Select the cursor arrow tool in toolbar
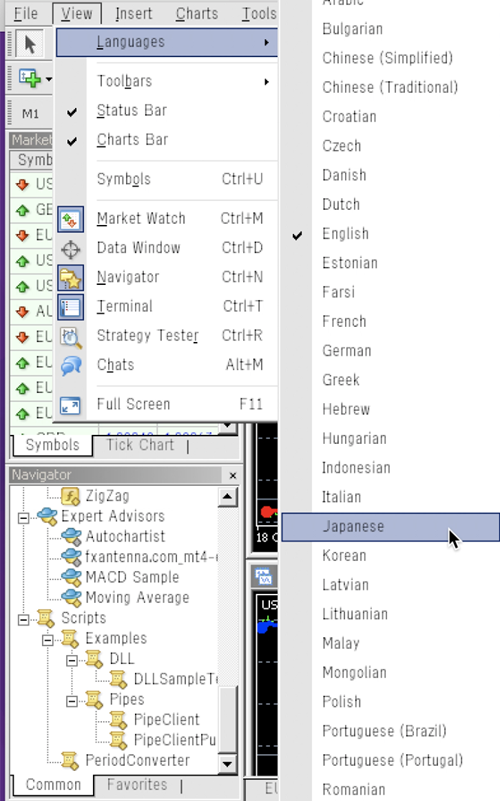The height and width of the screenshot is (801, 500). click(30, 44)
